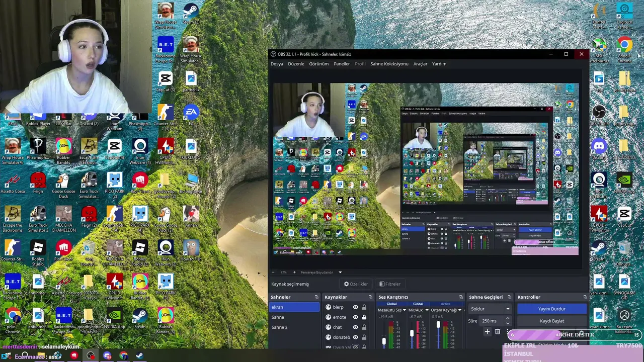Toggle lock on emote source
This screenshot has width=644, height=362.
[364, 317]
